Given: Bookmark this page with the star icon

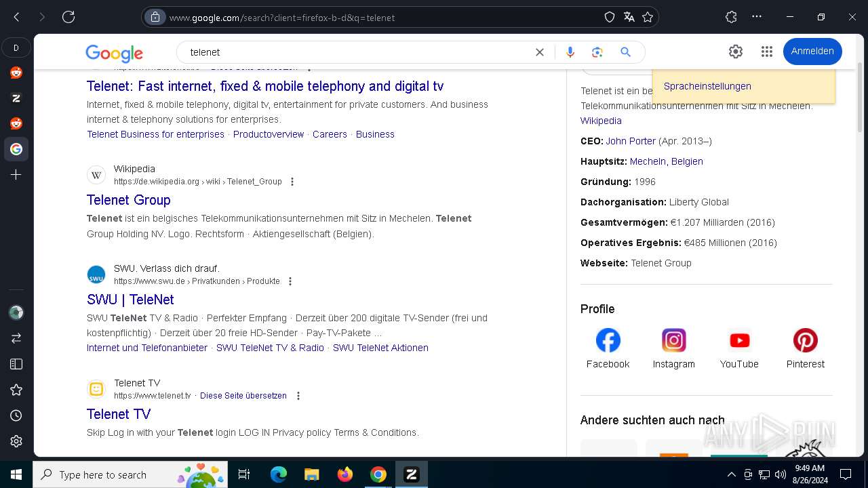Looking at the screenshot, I should pyautogui.click(x=648, y=18).
